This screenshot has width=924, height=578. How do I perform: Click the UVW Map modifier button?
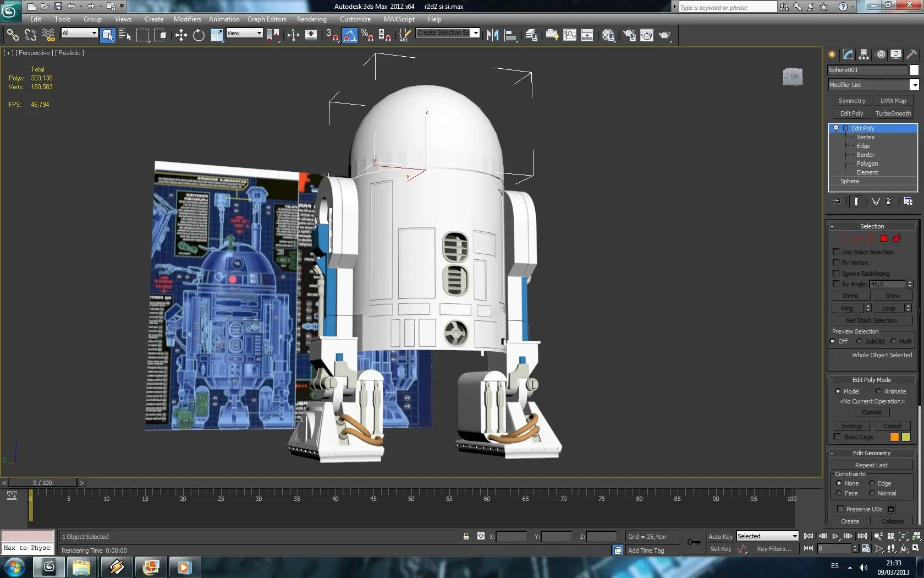click(893, 101)
